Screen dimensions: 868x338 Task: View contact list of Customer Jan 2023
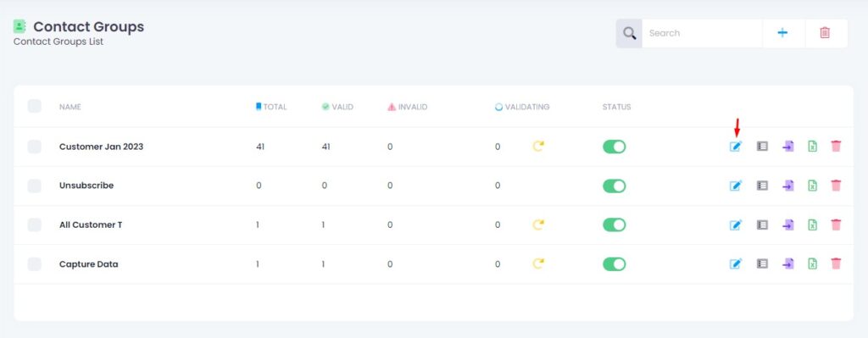(762, 147)
